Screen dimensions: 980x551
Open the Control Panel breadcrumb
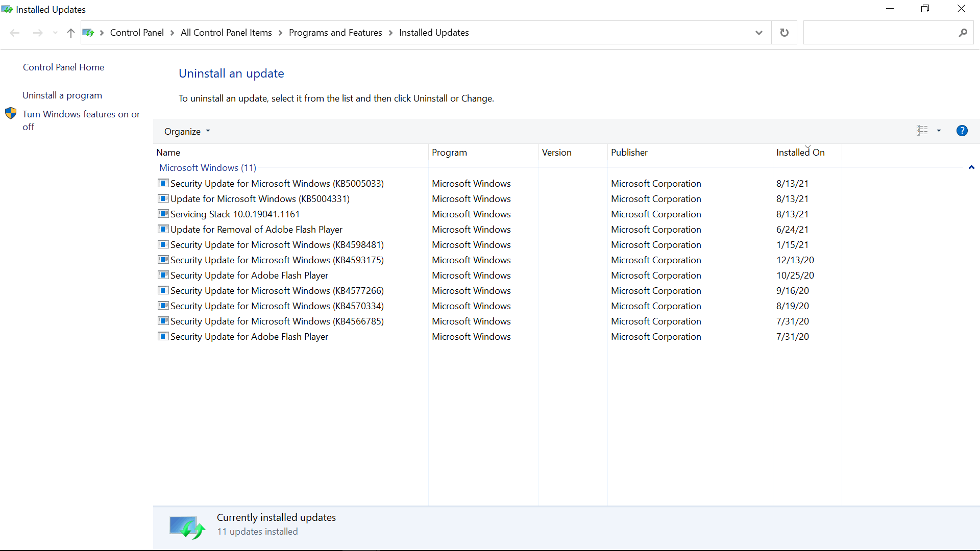coord(137,33)
